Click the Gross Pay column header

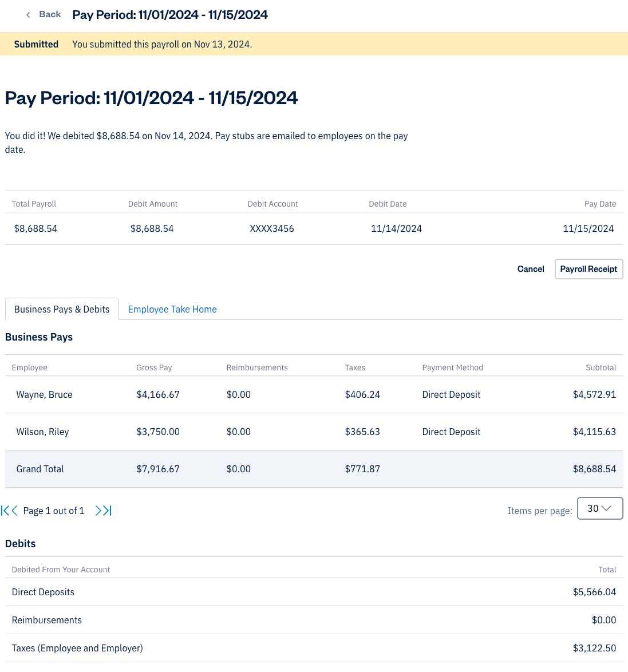(154, 367)
